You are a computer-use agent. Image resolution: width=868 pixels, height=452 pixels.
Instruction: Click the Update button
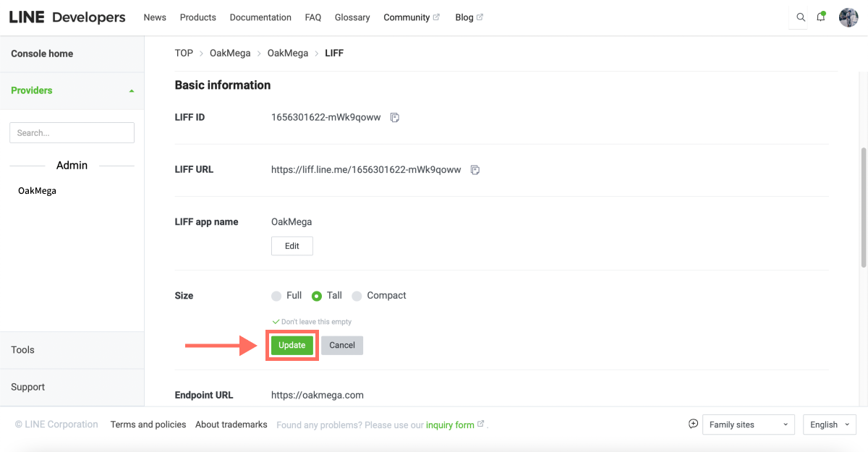pyautogui.click(x=292, y=346)
